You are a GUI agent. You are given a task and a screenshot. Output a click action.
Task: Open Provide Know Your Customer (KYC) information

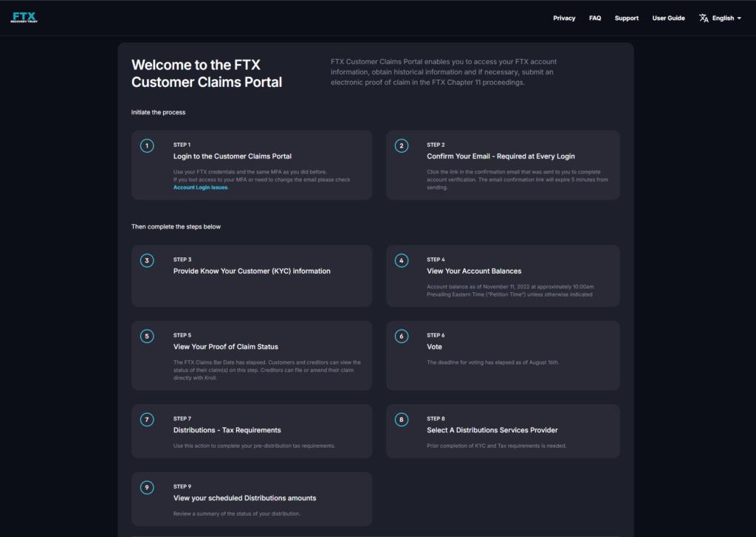click(x=252, y=271)
